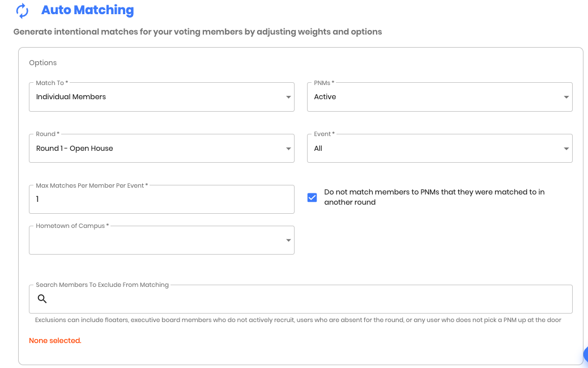Click the 'Options' section heading
Viewport: 588px width, 368px height.
tap(42, 63)
